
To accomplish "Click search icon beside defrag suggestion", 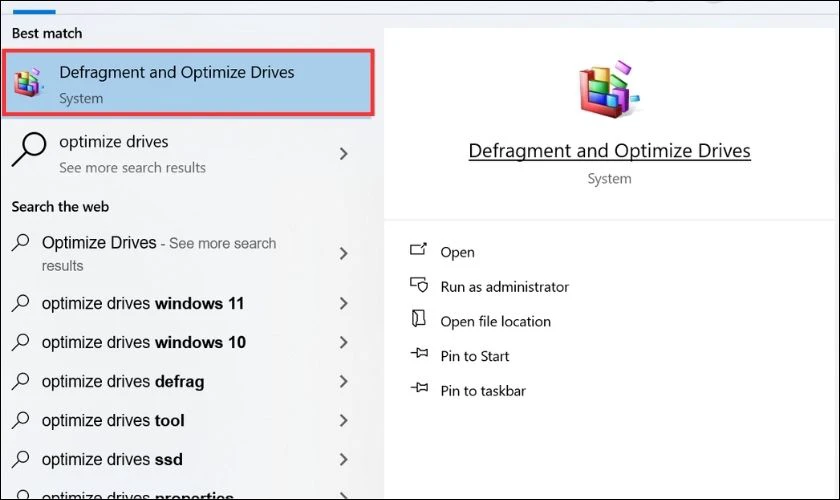I will (x=21, y=381).
